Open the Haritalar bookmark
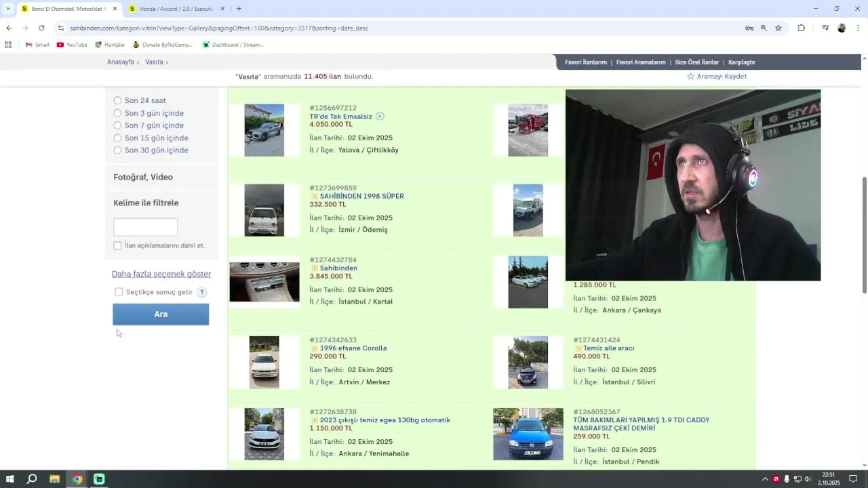Screen dimensions: 868x488 coord(110,45)
